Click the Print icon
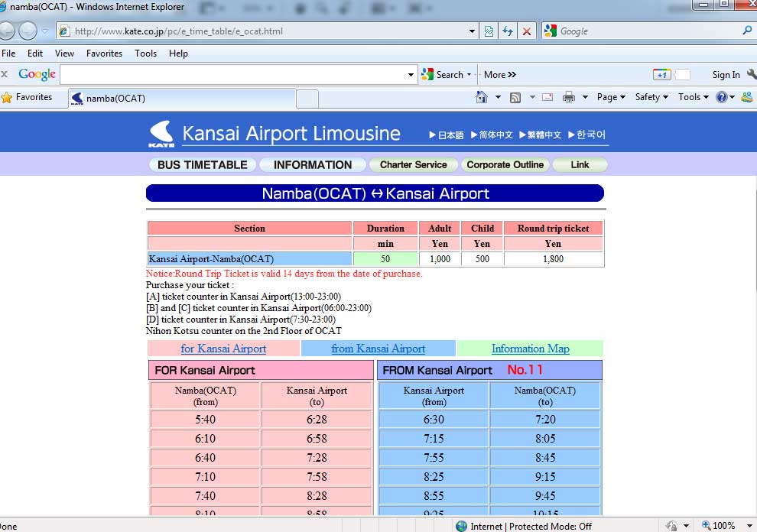757x532 pixels. coord(569,97)
